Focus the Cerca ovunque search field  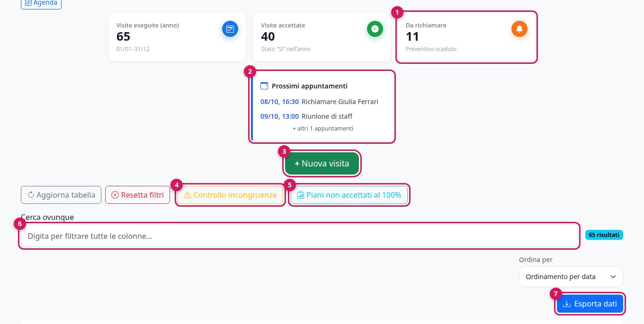(x=299, y=236)
